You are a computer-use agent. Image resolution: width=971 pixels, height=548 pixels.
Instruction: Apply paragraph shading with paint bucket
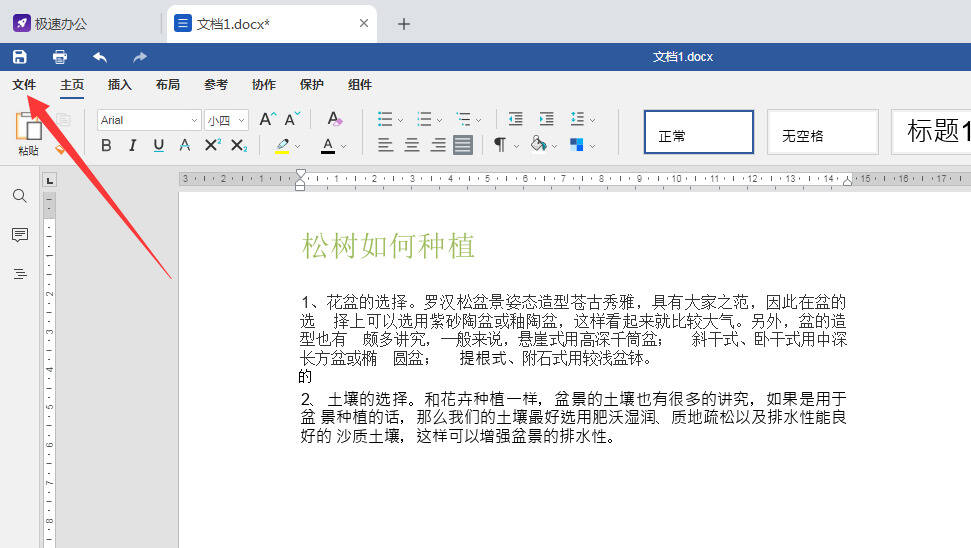[539, 145]
